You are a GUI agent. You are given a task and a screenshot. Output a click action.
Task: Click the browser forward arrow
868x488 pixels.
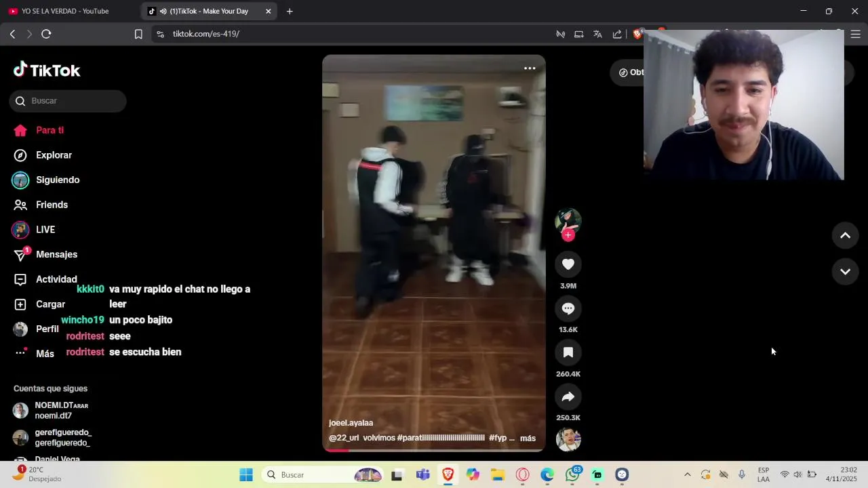(29, 34)
